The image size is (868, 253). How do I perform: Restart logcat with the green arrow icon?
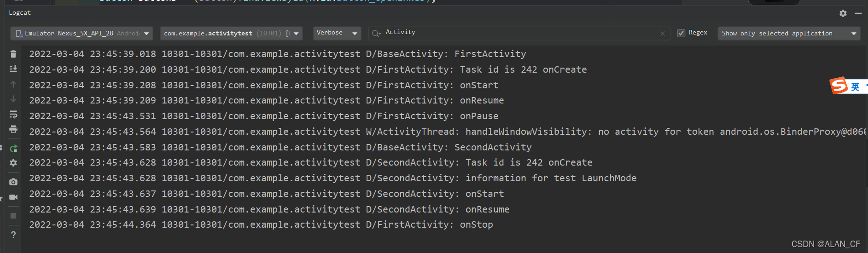point(13,148)
